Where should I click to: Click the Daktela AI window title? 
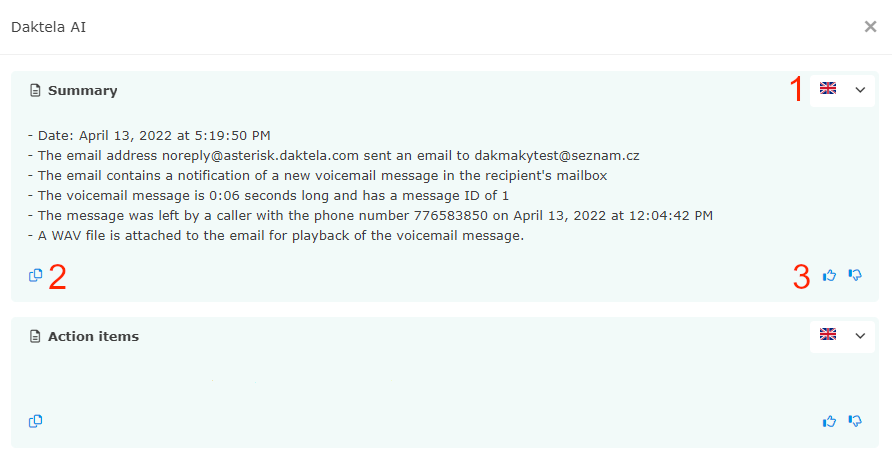coord(48,27)
